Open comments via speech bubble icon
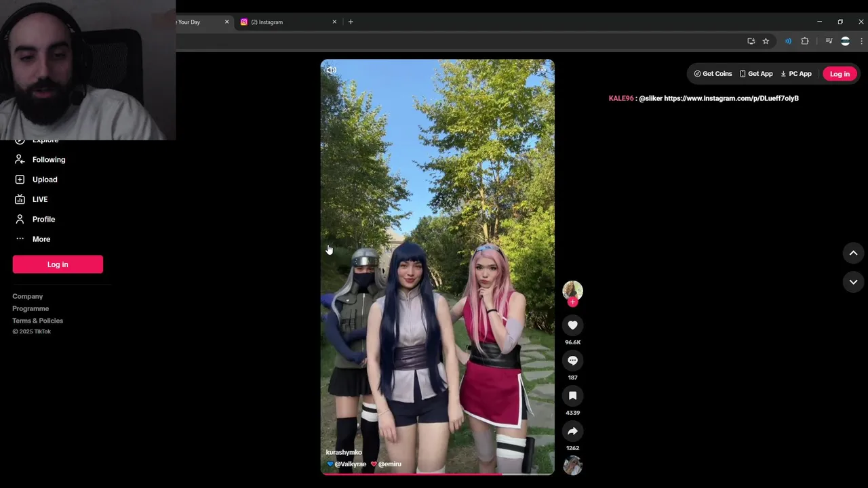This screenshot has width=868, height=488. click(x=572, y=361)
